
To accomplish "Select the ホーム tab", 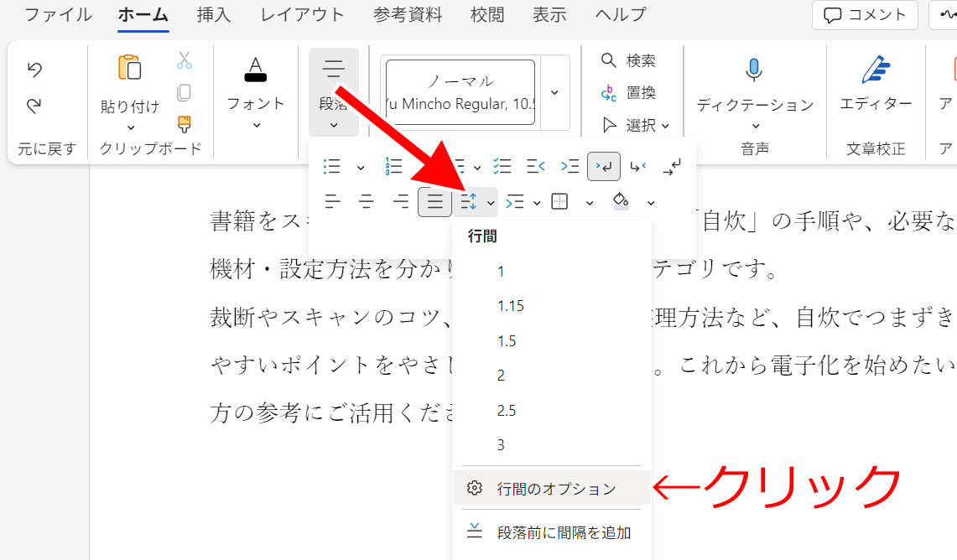I will pyautogui.click(x=143, y=14).
